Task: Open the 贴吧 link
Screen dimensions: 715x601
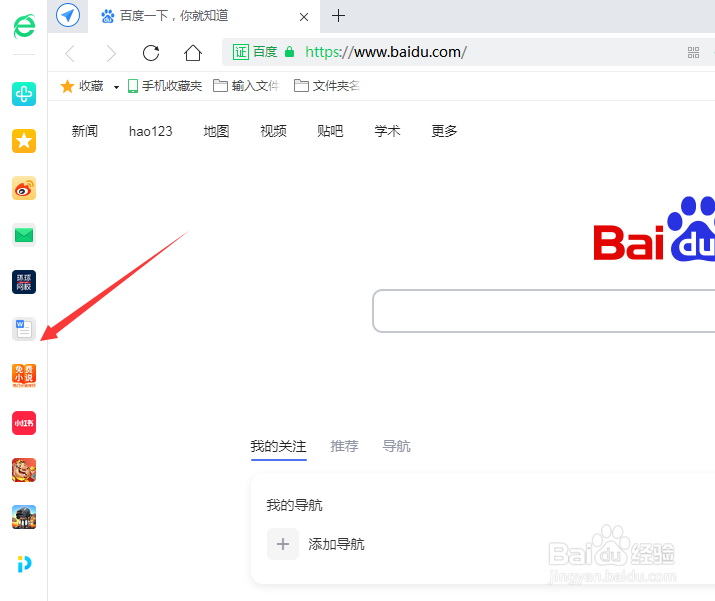Action: (330, 131)
